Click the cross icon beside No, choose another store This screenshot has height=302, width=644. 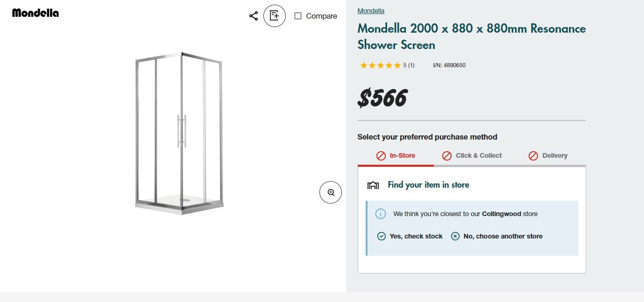point(455,236)
